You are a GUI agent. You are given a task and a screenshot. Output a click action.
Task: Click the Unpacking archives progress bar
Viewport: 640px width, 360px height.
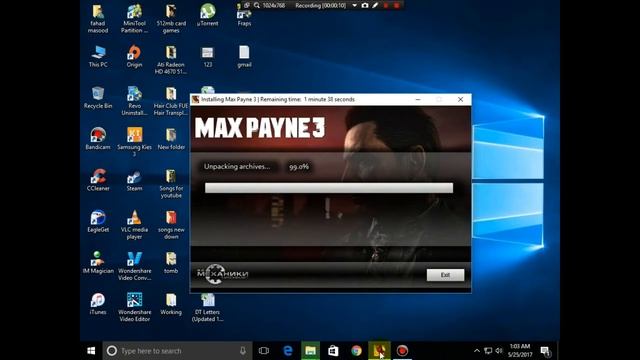(x=329, y=188)
